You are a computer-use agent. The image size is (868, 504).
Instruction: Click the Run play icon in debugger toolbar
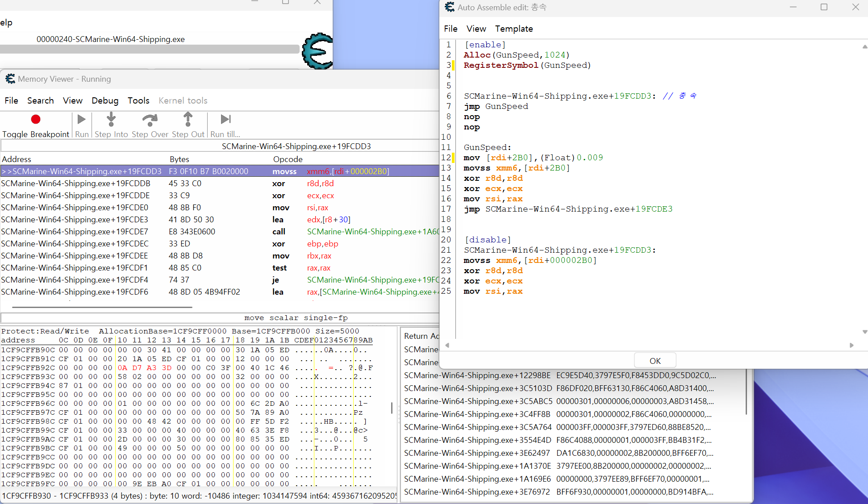[x=81, y=119]
